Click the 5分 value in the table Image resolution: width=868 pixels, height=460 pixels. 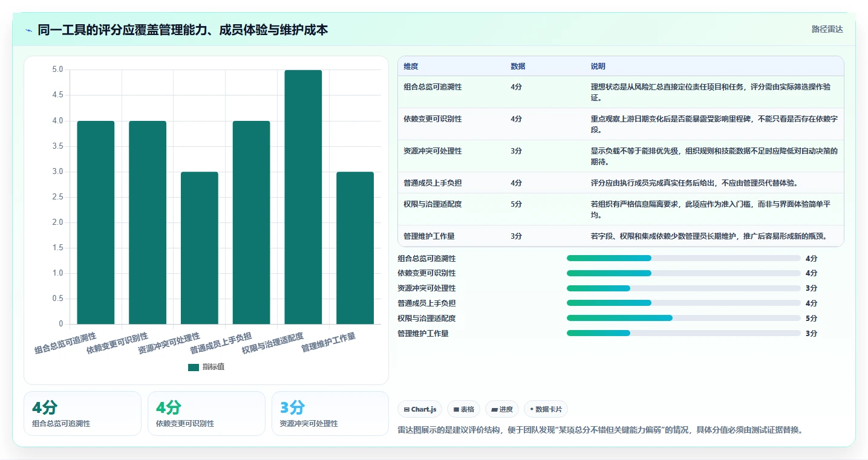coord(516,204)
